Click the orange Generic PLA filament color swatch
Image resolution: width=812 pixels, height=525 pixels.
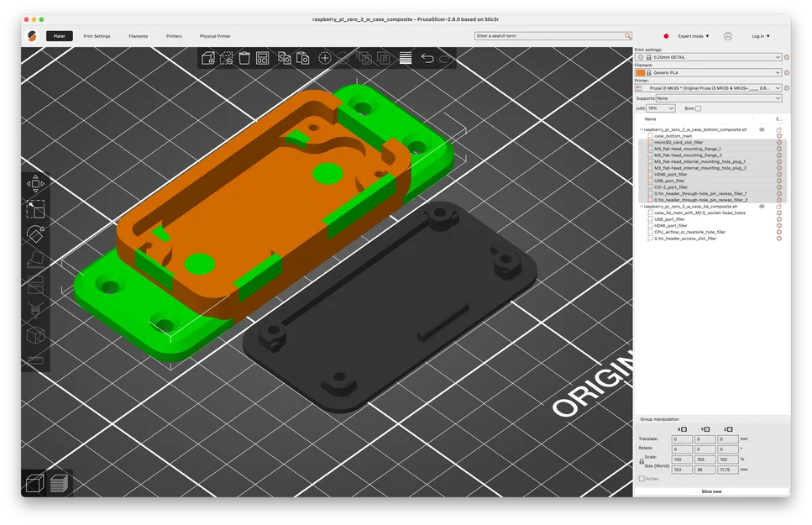(x=642, y=72)
